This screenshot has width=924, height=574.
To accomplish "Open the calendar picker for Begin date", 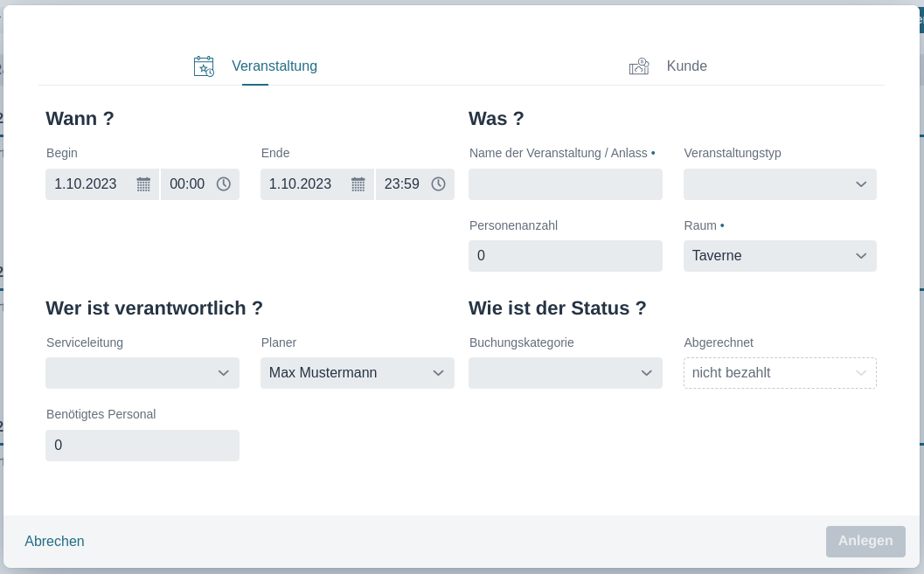I will tap(142, 184).
